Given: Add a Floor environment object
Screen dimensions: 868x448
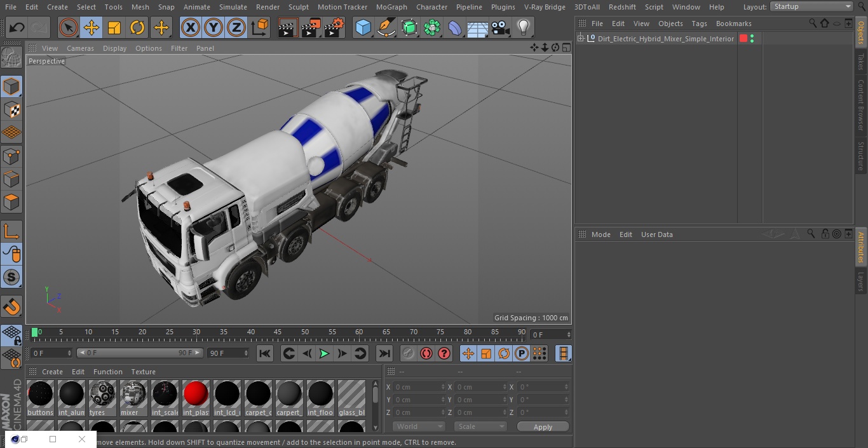Looking at the screenshot, I should point(478,27).
